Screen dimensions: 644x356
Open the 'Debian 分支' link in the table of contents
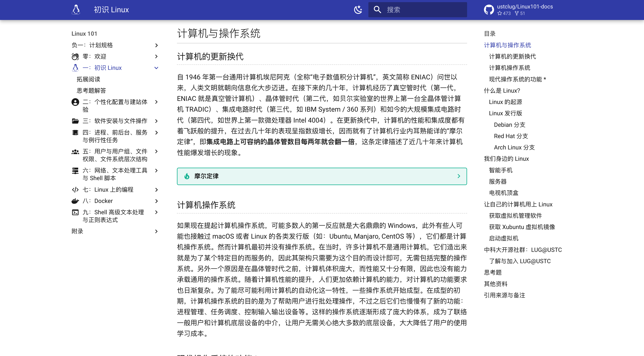pyautogui.click(x=509, y=125)
